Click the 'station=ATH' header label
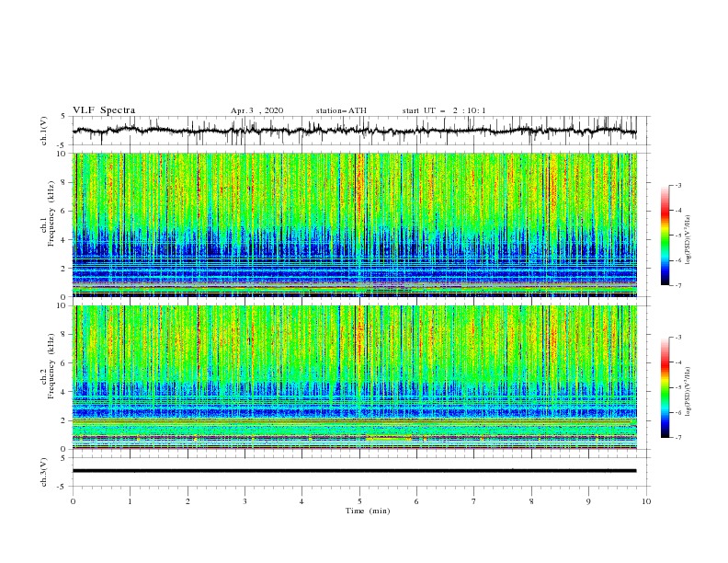Screen dimensions: 728x563 tap(341, 110)
